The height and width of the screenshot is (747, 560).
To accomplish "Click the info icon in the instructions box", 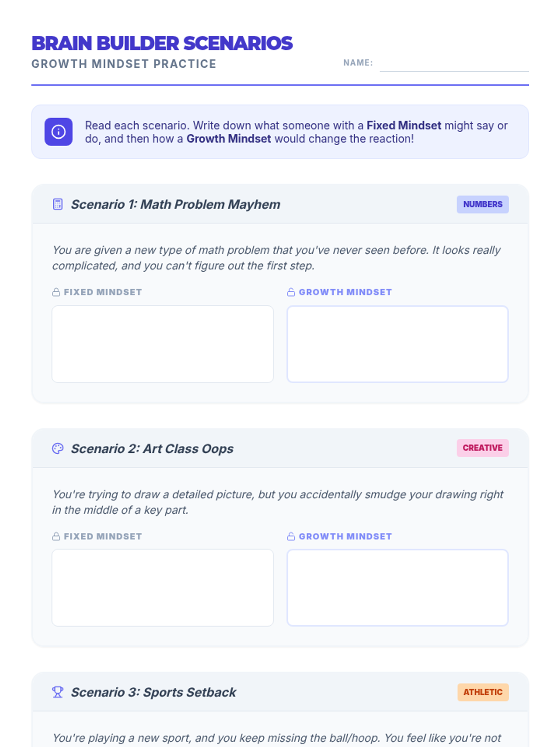I will click(58, 132).
